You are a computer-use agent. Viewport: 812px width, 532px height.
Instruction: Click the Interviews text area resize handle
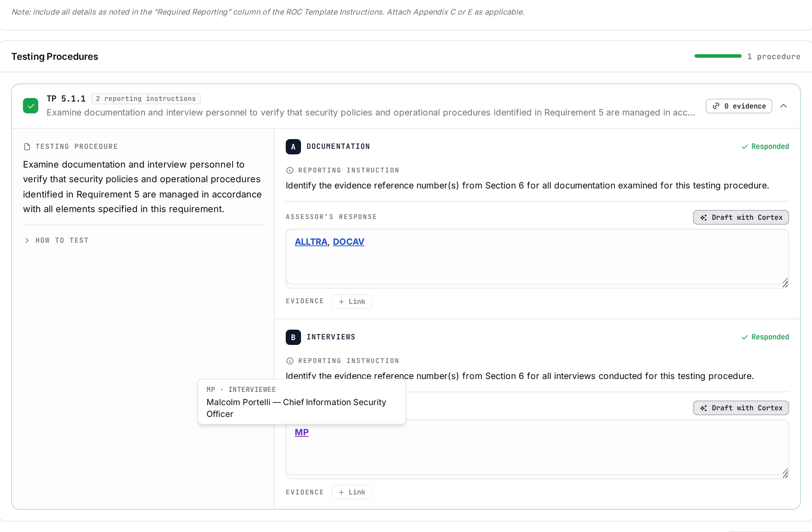tap(785, 474)
